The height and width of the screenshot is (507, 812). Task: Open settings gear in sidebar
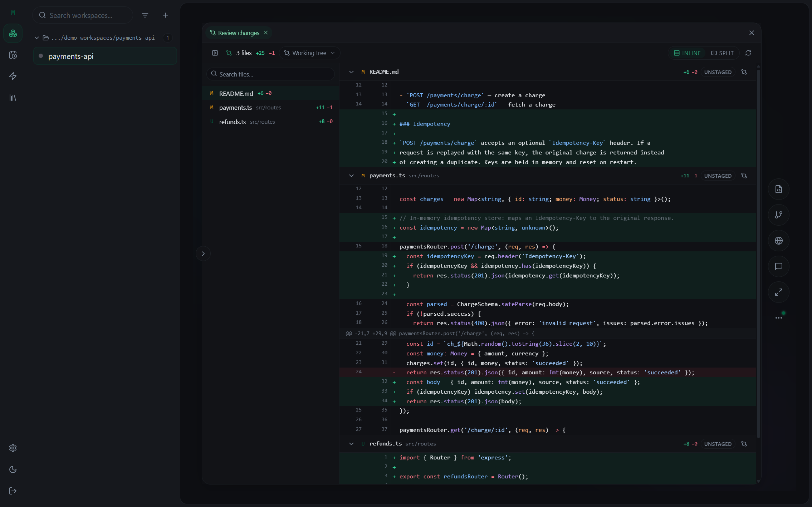tap(13, 448)
